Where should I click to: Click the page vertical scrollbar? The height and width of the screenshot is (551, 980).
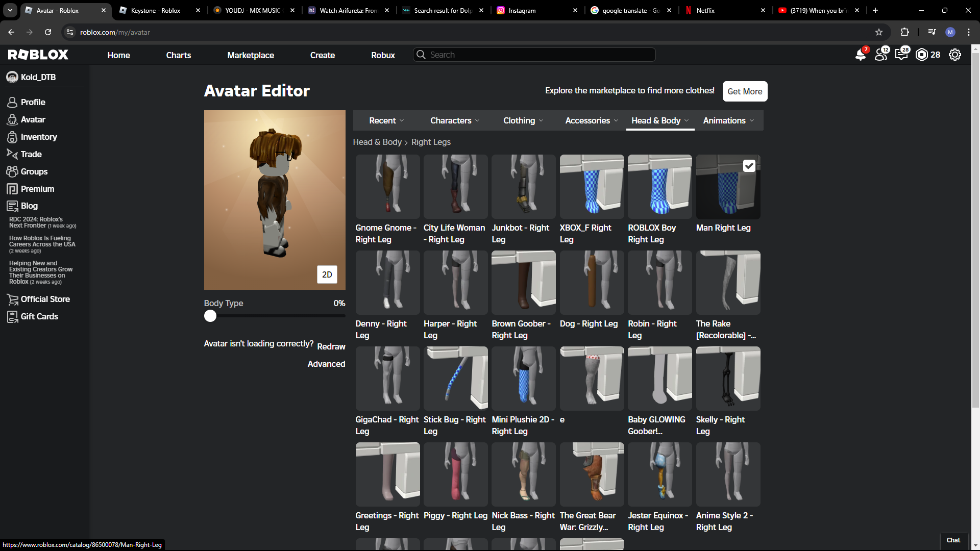[975, 230]
